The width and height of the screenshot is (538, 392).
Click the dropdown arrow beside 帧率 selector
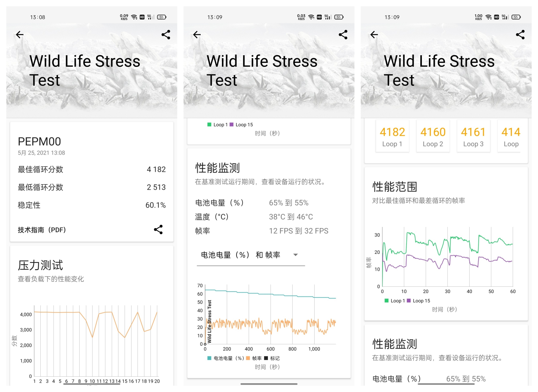(296, 255)
